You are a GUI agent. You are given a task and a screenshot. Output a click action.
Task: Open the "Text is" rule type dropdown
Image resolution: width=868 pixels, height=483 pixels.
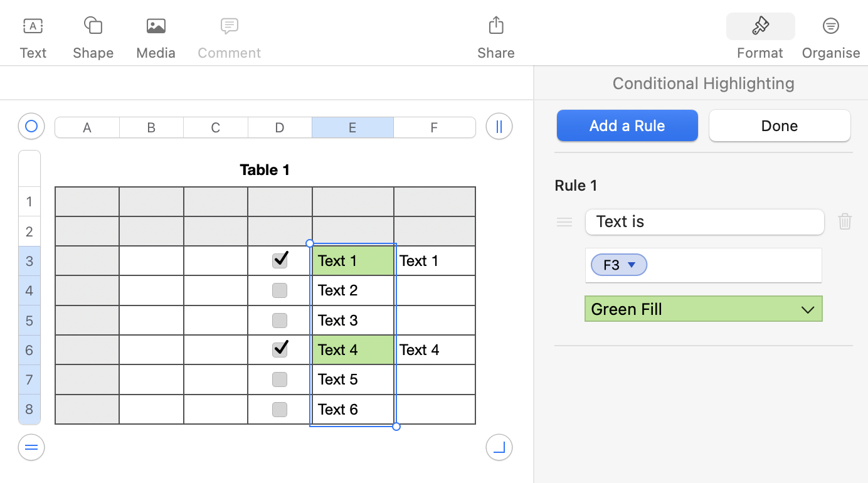[704, 222]
